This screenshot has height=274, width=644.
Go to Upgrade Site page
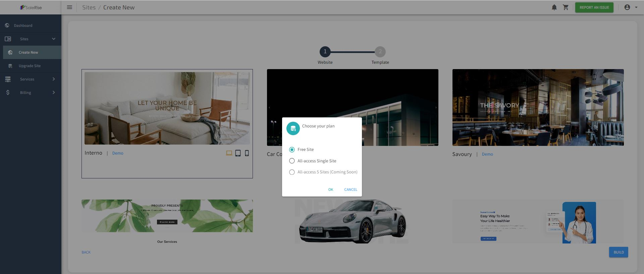point(32,66)
